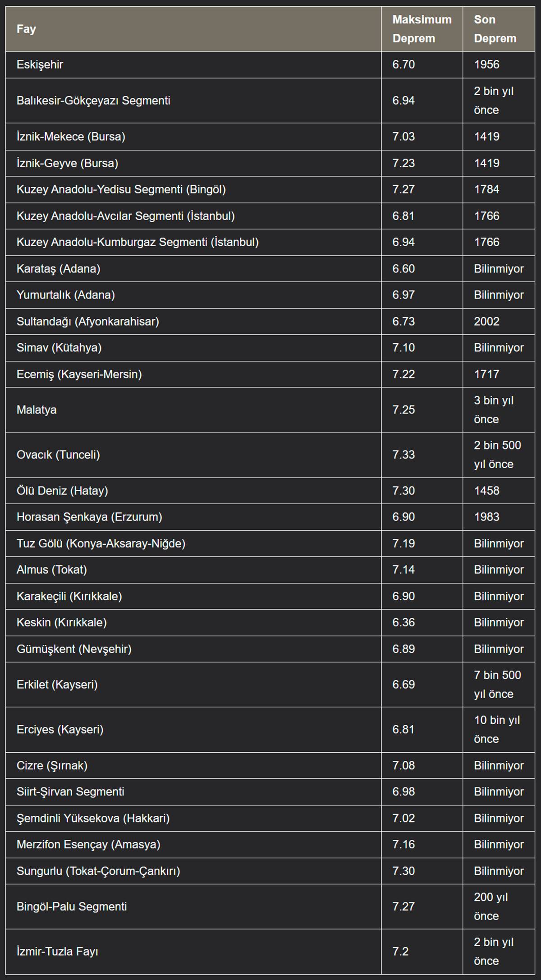Select the Malatya fault name cell

[x=37, y=410]
